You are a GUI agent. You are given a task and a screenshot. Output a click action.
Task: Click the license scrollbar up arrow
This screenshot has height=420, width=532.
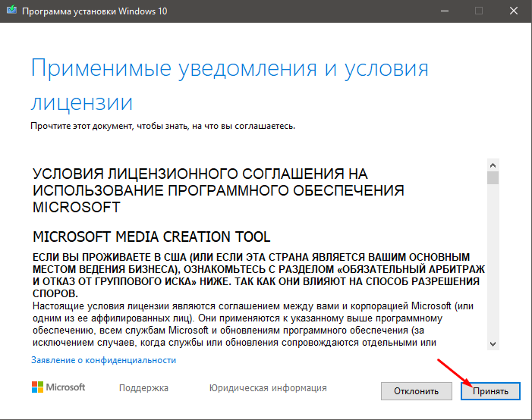pyautogui.click(x=493, y=165)
